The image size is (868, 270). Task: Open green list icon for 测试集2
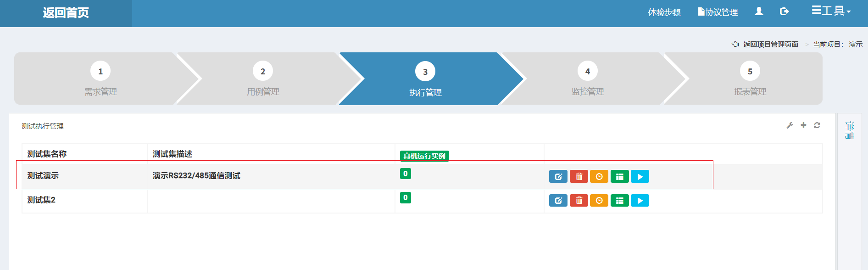point(620,201)
